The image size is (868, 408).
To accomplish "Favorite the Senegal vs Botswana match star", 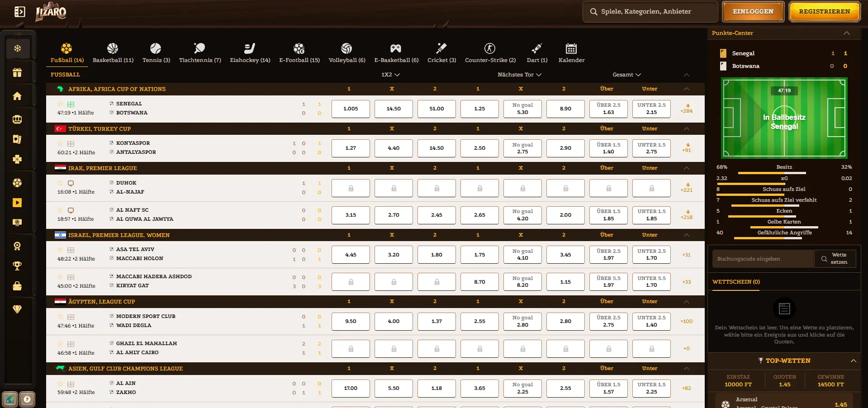I will coord(59,104).
